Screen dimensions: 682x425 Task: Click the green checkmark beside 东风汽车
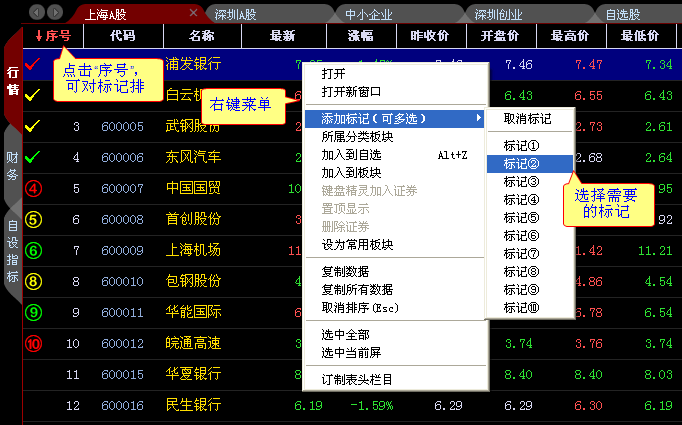(33, 157)
